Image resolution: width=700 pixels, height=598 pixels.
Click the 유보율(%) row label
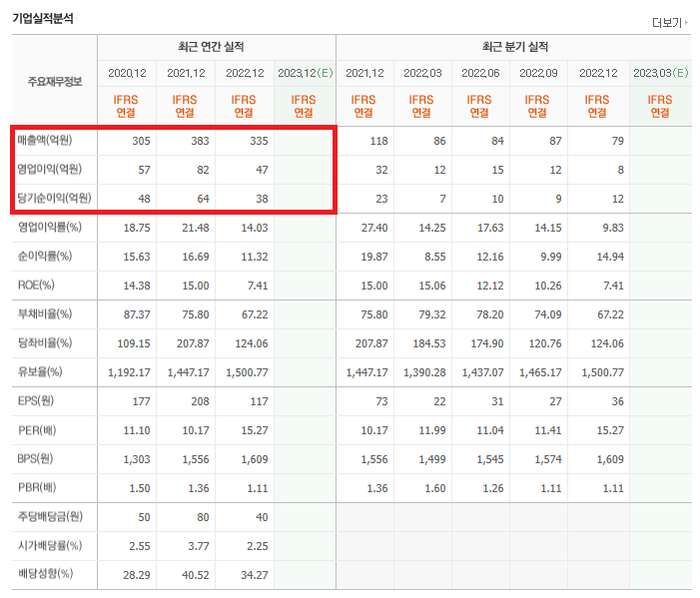coord(40,371)
